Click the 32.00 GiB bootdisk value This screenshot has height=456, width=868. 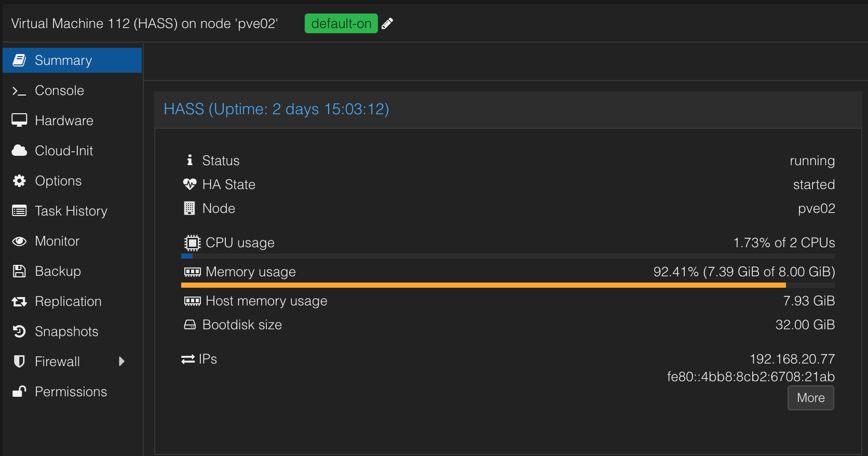click(x=805, y=325)
